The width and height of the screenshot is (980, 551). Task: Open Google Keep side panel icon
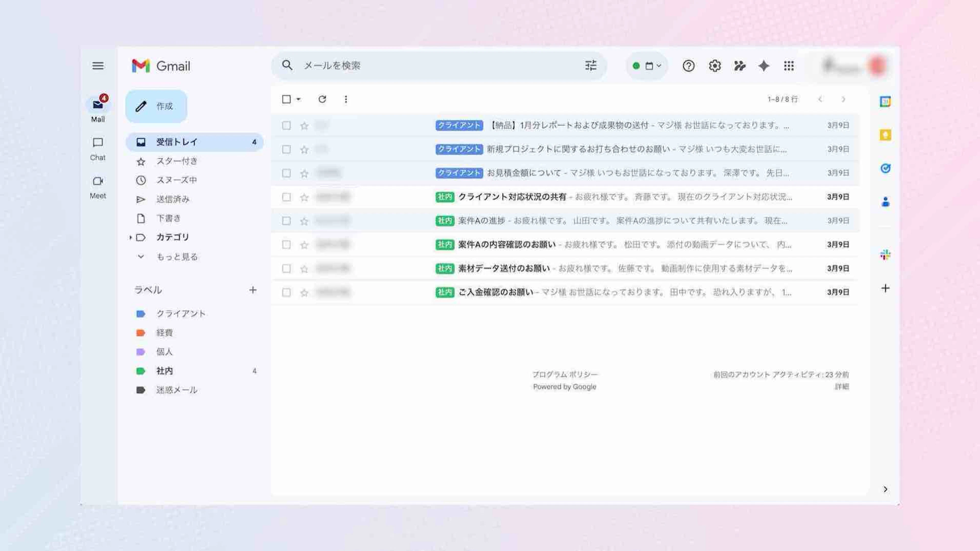(x=885, y=135)
